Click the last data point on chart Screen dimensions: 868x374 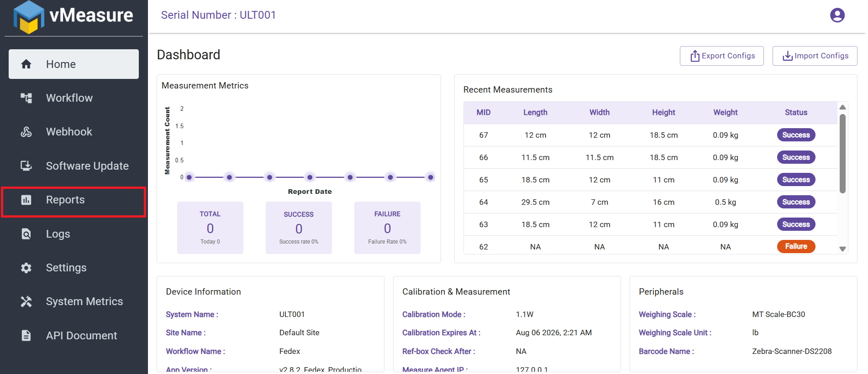coord(431,177)
